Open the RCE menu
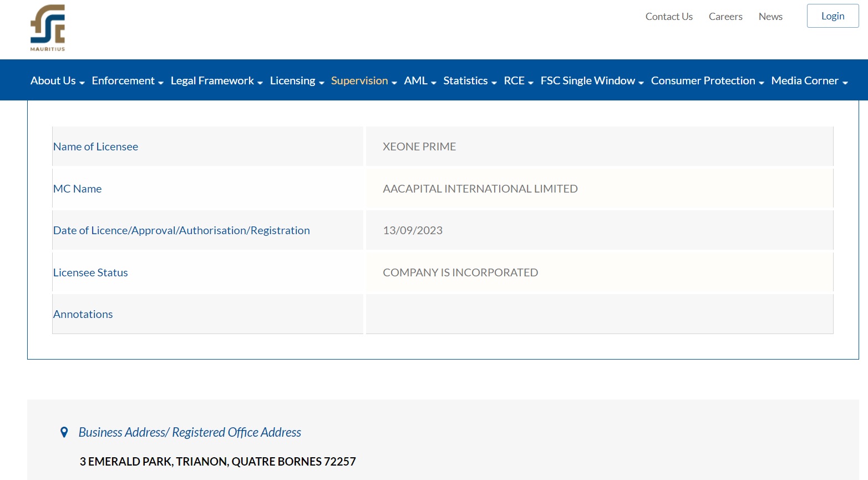 514,80
